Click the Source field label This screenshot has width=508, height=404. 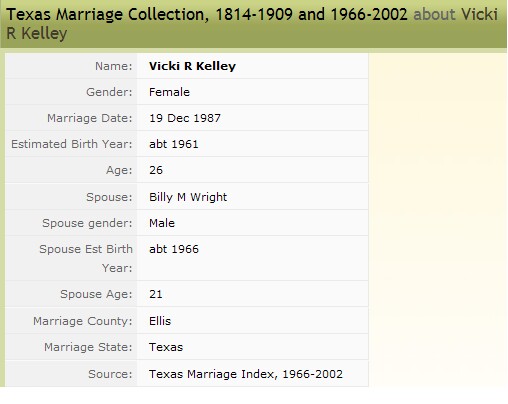pos(110,374)
